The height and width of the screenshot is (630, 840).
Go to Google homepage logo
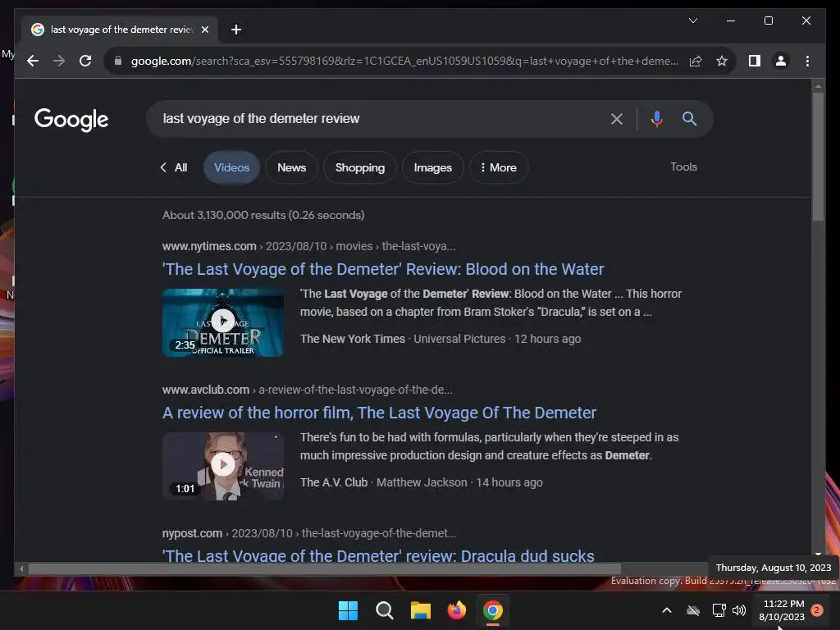coord(71,120)
